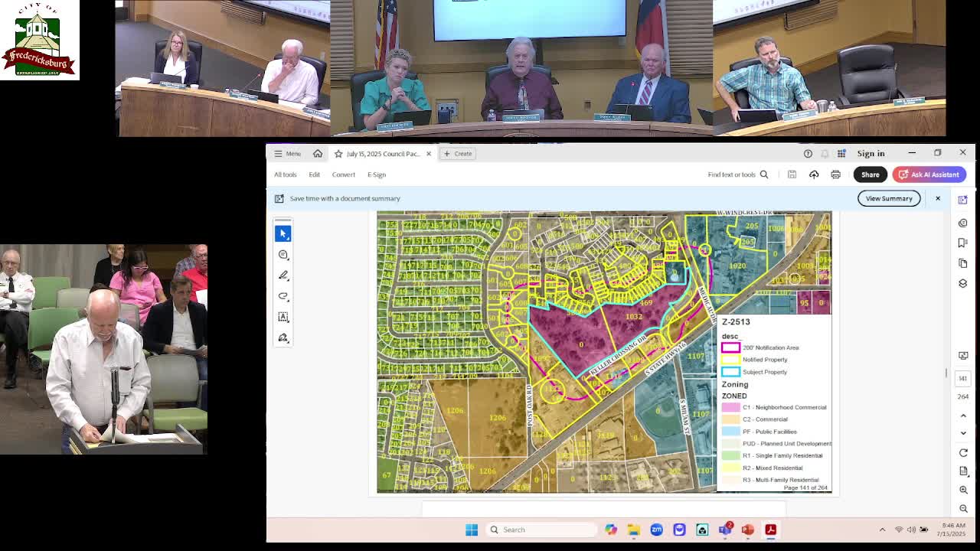Toggle the notifications bell

click(x=825, y=153)
